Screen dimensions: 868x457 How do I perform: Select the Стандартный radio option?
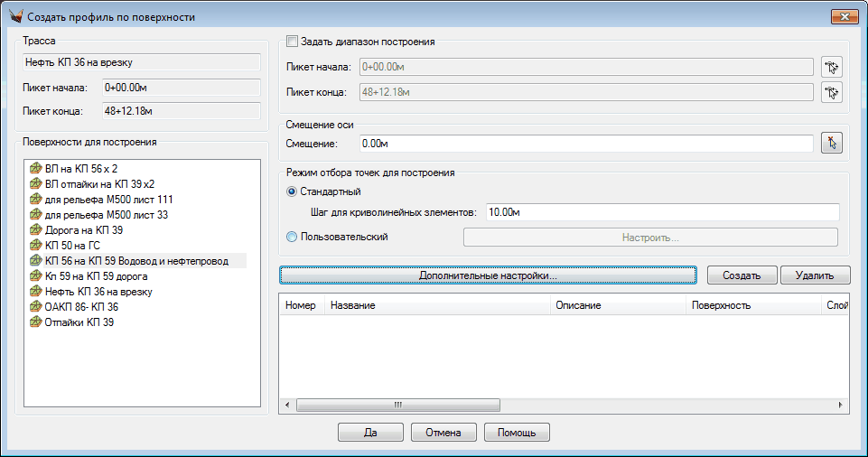tap(292, 191)
